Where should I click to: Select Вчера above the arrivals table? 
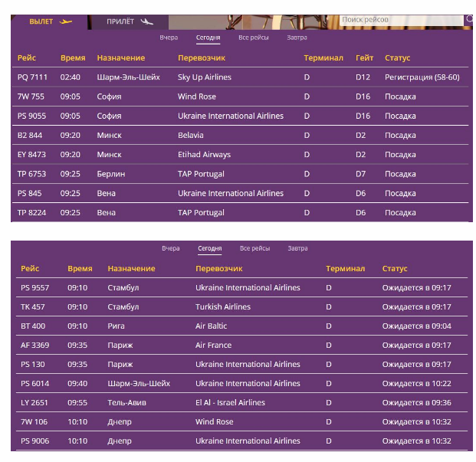click(x=170, y=249)
